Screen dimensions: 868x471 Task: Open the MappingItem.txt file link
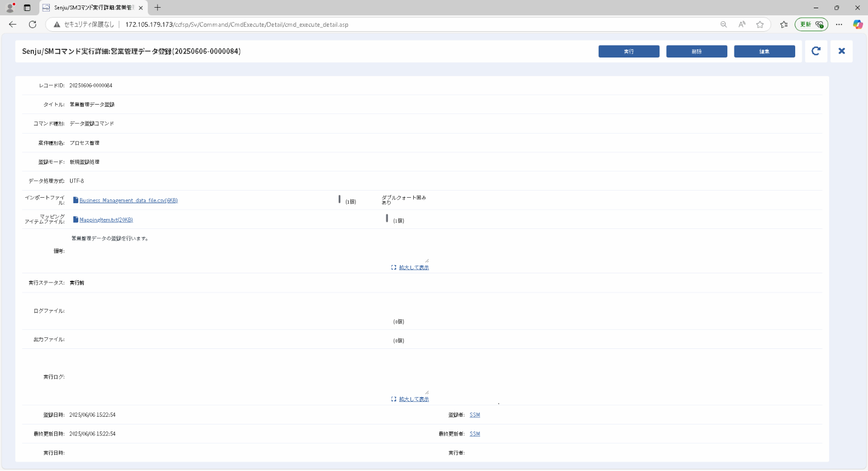click(x=106, y=220)
